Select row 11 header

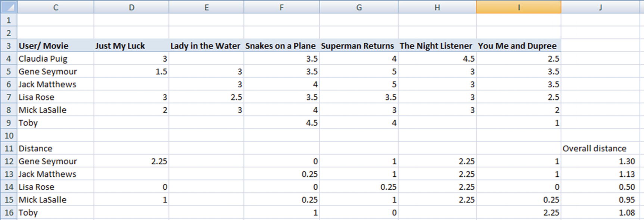[x=9, y=148]
